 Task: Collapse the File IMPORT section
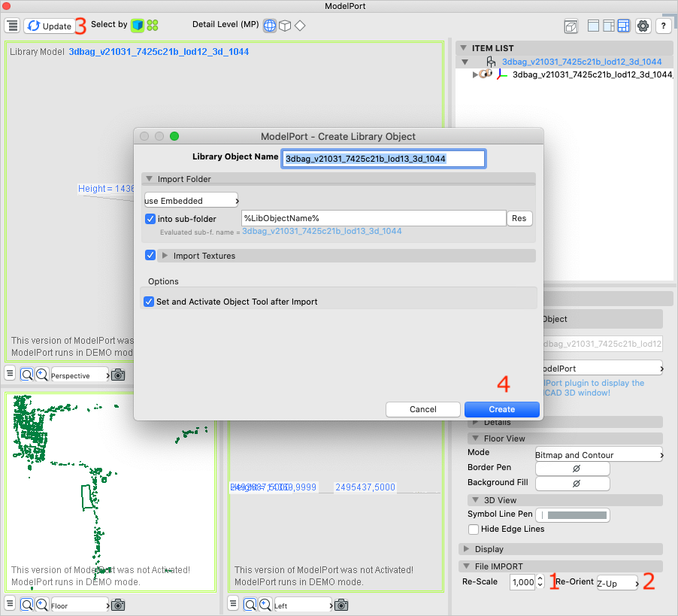tap(467, 566)
